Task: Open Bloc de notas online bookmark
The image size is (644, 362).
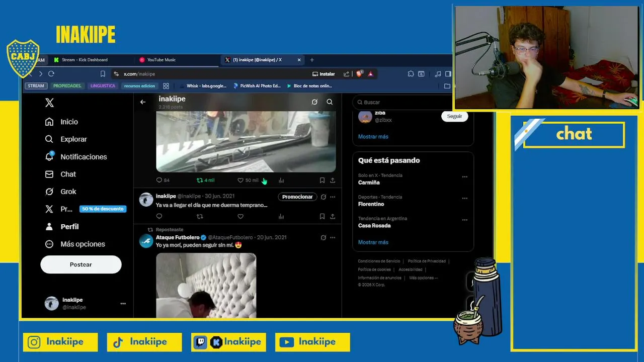Action: pos(309,86)
